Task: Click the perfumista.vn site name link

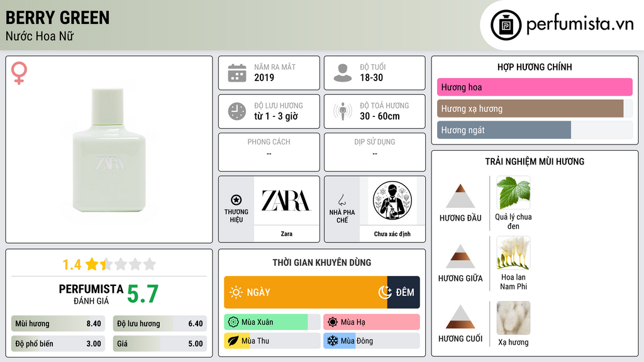Action: pos(580,24)
